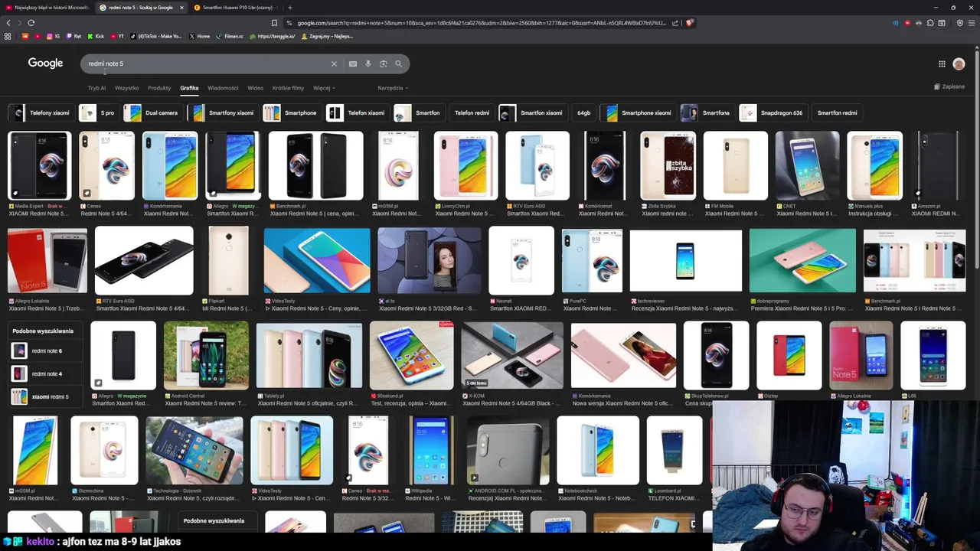Open the tanggle.io bookmark
Screen dimensions: 980x551
click(x=273, y=36)
